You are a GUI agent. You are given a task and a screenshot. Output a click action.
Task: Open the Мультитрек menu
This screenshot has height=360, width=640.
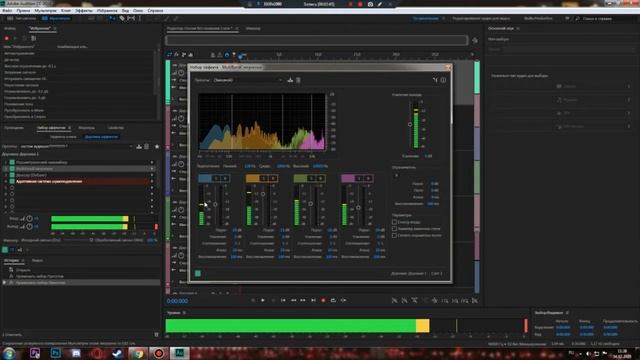[x=45, y=11]
